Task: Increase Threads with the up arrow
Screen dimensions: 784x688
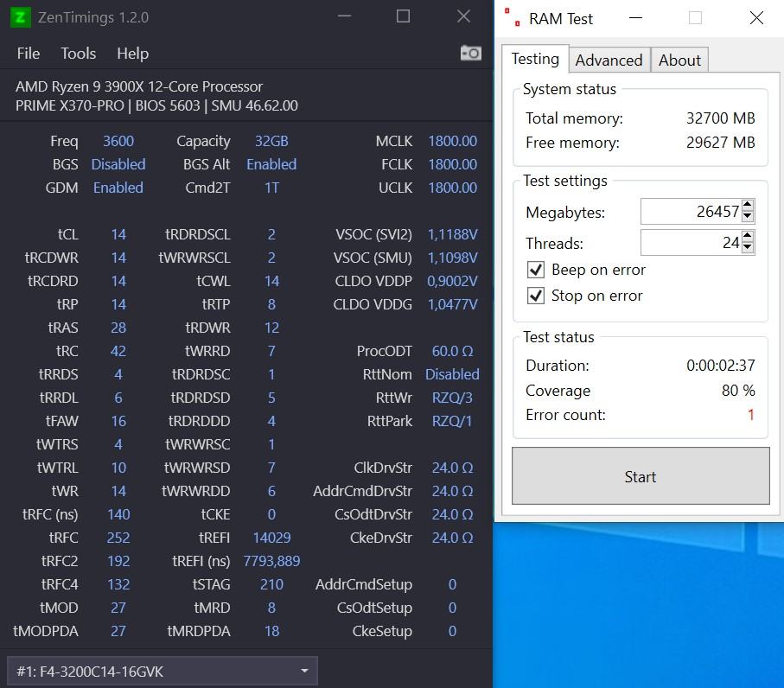Action: coord(748,236)
